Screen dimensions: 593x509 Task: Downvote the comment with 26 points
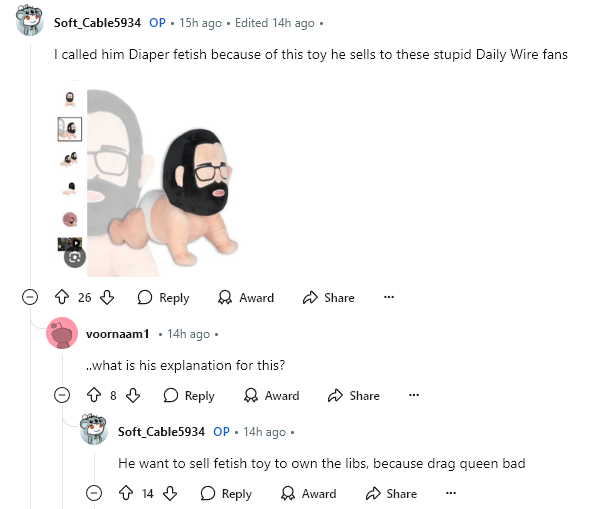107,297
